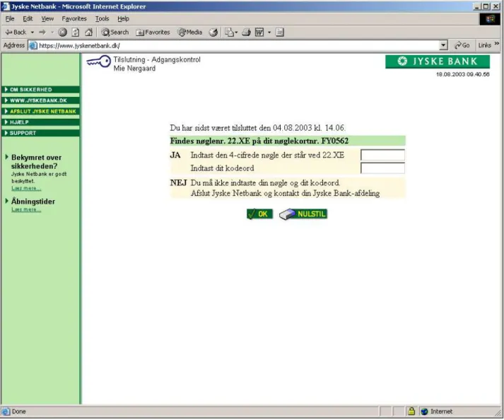The width and height of the screenshot is (504, 420).
Task: Open the Favorites toolbar button
Action: [153, 32]
